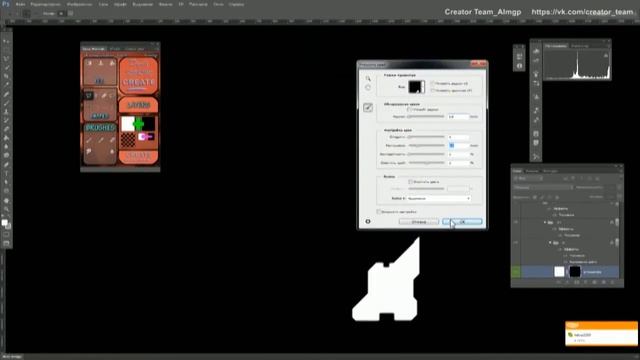Click the add layer mask icon at Layers panel bottom
Screen dimensions: 640x360
tap(576, 282)
